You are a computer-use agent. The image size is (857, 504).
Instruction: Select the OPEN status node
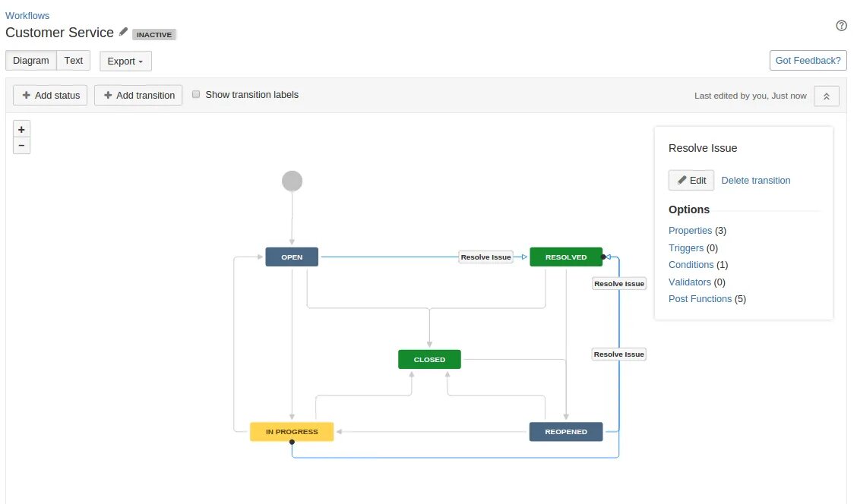tap(292, 257)
